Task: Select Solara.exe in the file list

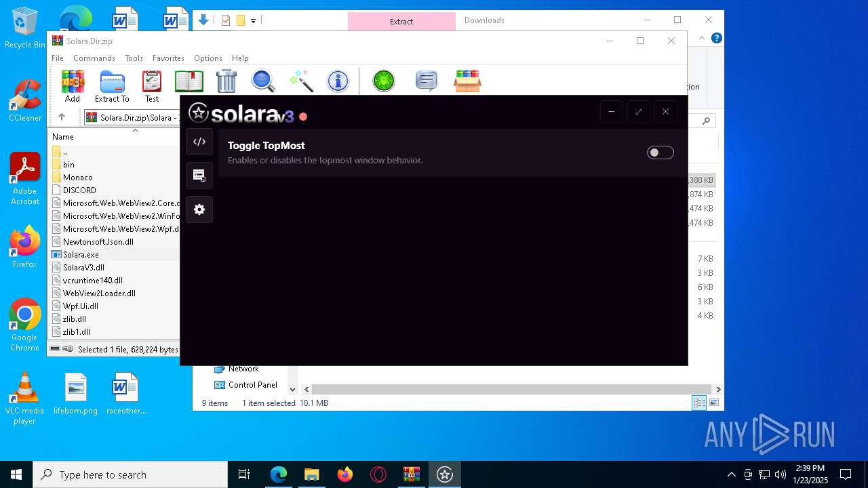Action: coord(81,255)
